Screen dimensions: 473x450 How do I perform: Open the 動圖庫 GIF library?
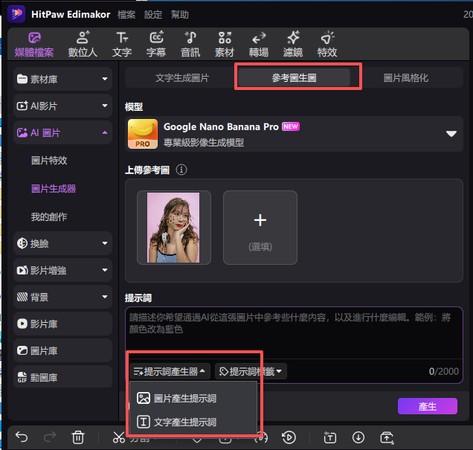[x=63, y=377]
